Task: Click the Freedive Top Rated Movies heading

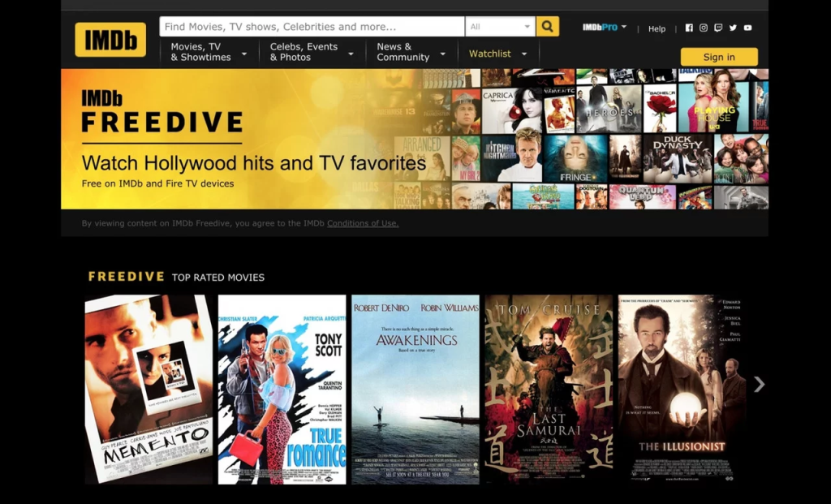Action: coord(176,277)
